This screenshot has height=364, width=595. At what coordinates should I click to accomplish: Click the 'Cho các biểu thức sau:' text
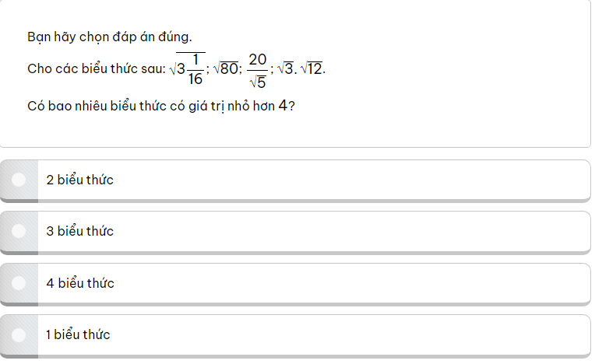[x=96, y=69]
